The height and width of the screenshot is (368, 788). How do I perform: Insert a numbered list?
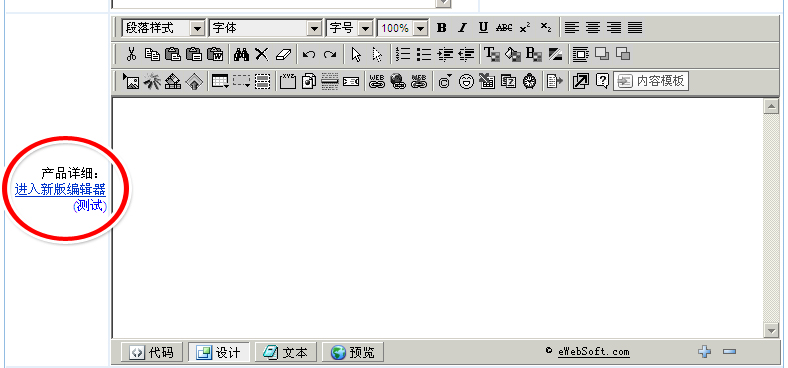(x=403, y=54)
